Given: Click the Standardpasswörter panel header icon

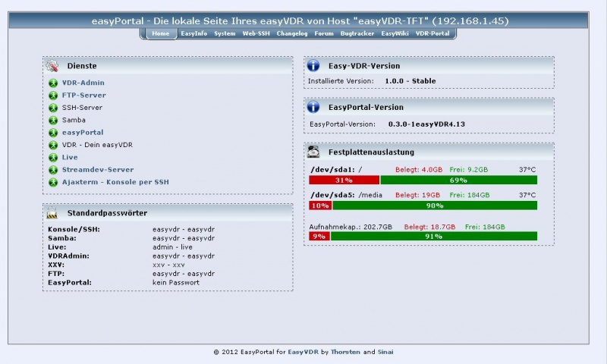Looking at the screenshot, I should [52, 214].
